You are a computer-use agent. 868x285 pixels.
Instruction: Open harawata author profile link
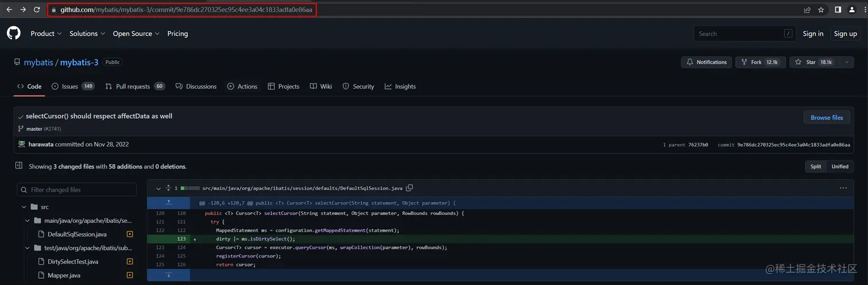pos(41,144)
